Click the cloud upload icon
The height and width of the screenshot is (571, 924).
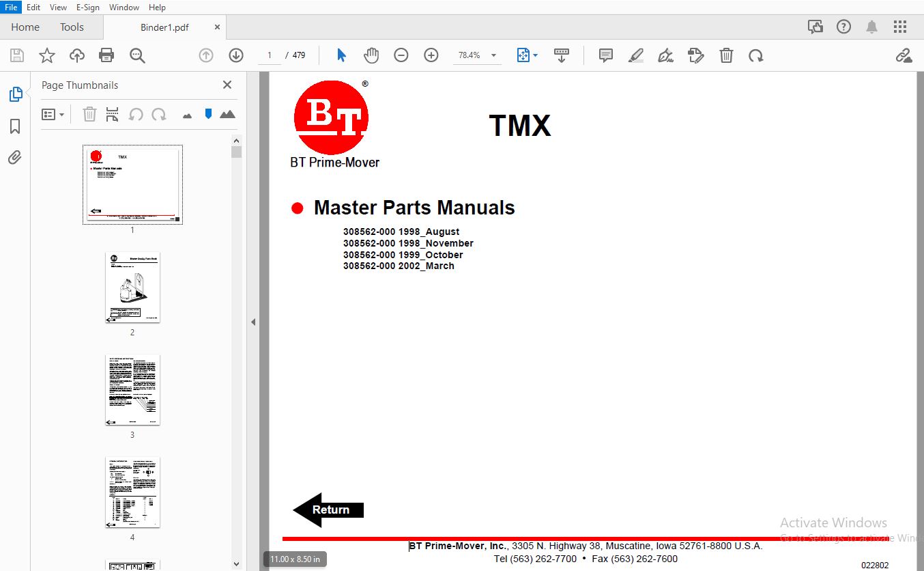coord(77,55)
